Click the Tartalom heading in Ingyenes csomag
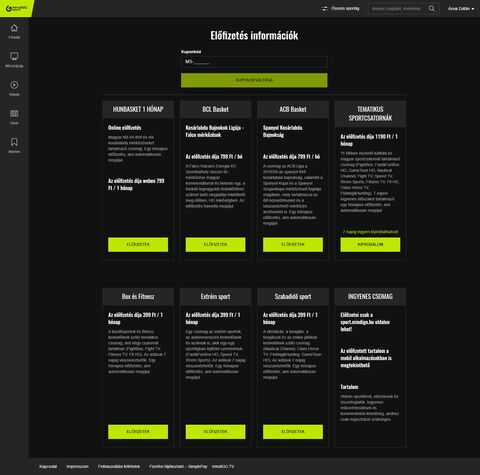This screenshot has width=480, height=475. [349, 387]
